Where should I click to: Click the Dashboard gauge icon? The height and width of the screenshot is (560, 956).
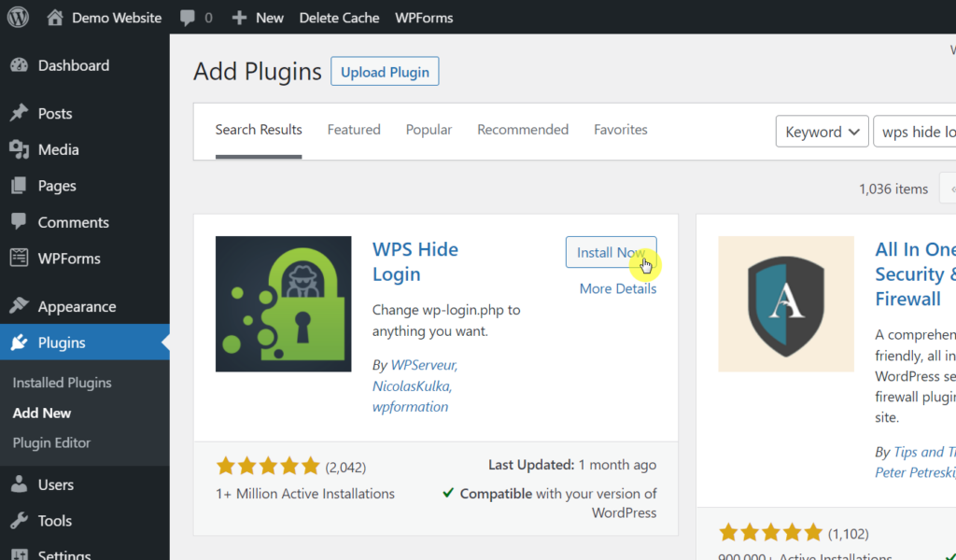pyautogui.click(x=19, y=65)
